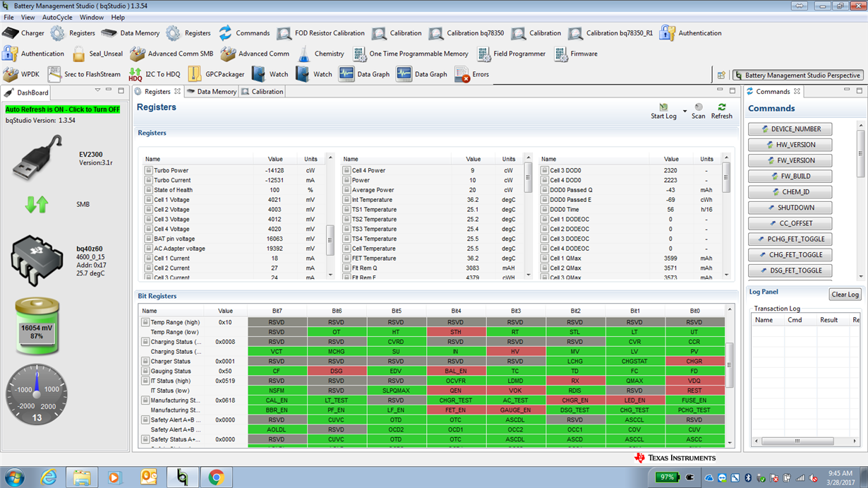Viewport: 868px width, 488px height.
Task: Click the AC Adapter voltage value 19392
Action: tap(275, 249)
